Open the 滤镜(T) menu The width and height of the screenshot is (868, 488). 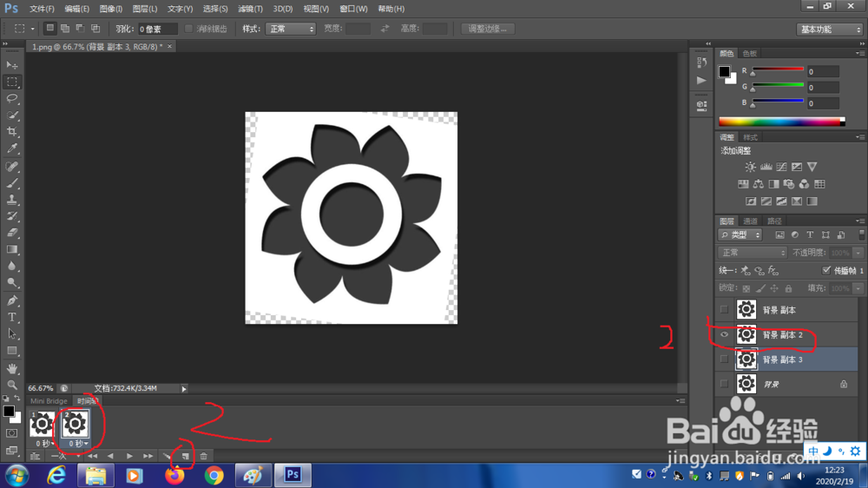[x=250, y=9]
